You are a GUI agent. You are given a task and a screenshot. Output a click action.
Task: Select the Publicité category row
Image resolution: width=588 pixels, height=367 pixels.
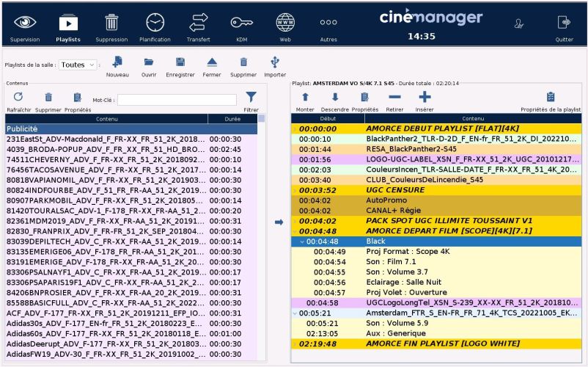(131, 129)
